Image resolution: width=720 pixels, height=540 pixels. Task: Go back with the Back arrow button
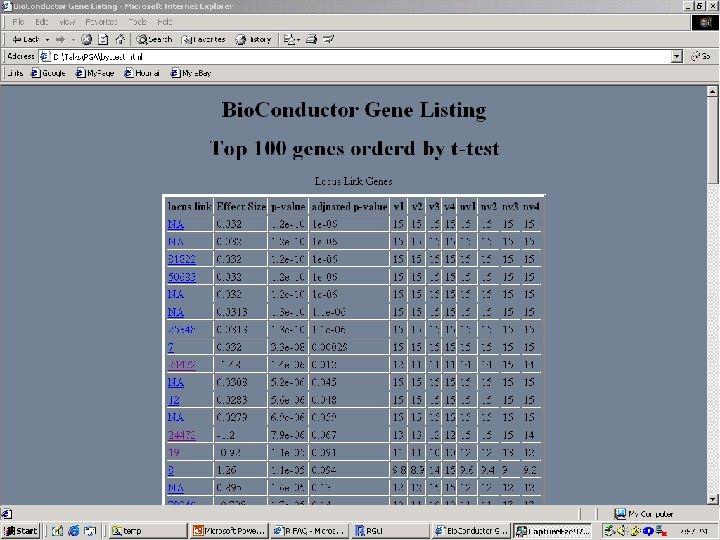tap(26, 39)
